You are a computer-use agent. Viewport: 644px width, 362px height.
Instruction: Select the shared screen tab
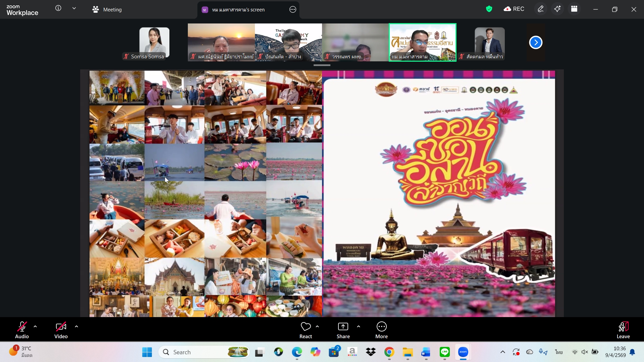click(238, 10)
